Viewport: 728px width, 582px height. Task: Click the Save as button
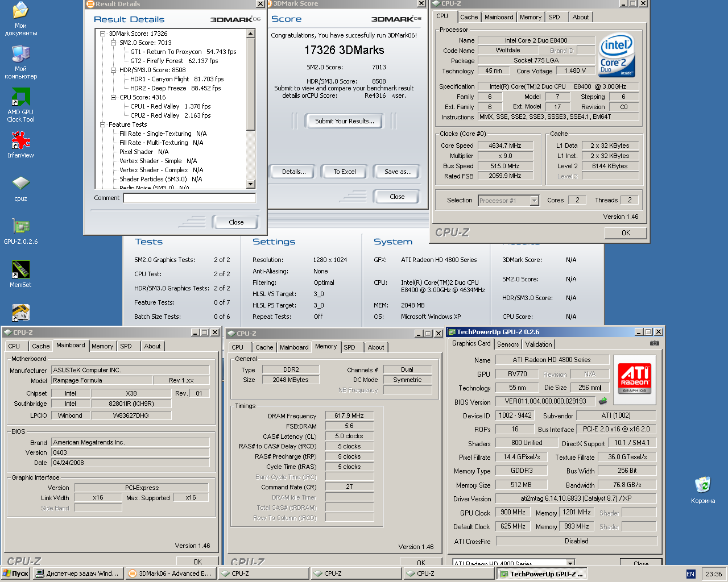point(398,172)
